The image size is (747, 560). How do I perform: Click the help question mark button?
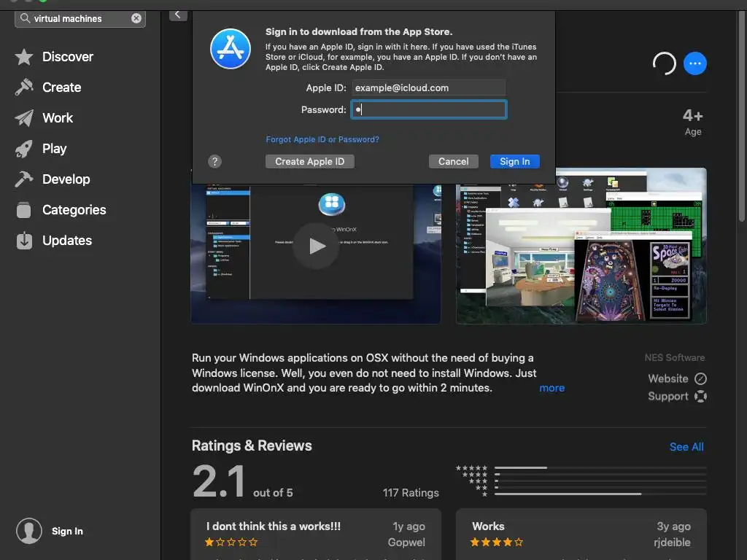click(215, 161)
